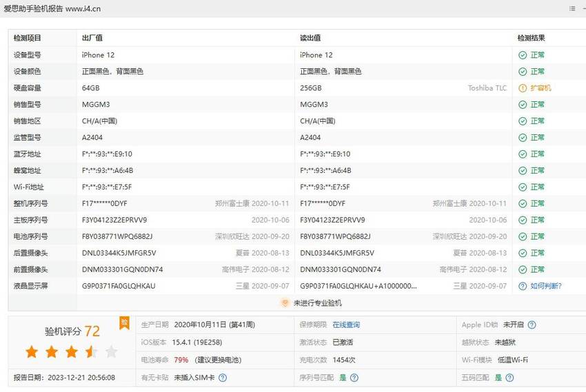Click the first orange rating star
This screenshot has width=586, height=392.
pyautogui.click(x=32, y=351)
